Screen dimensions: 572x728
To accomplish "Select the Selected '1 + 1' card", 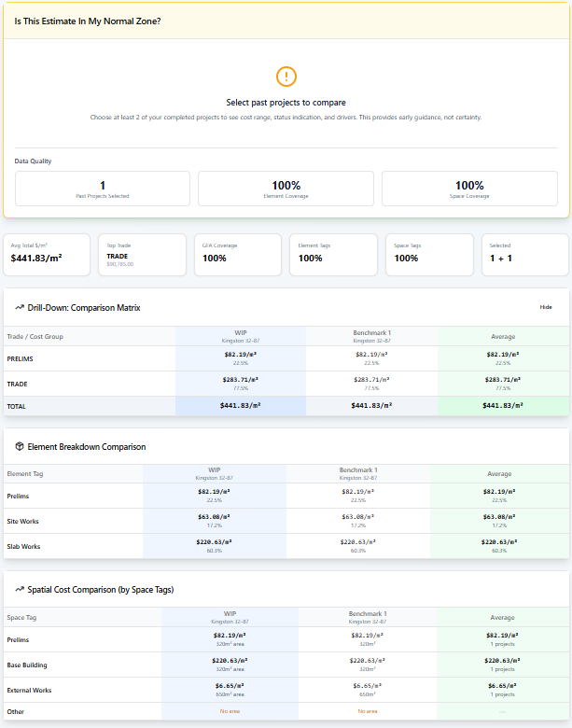I will pos(525,255).
